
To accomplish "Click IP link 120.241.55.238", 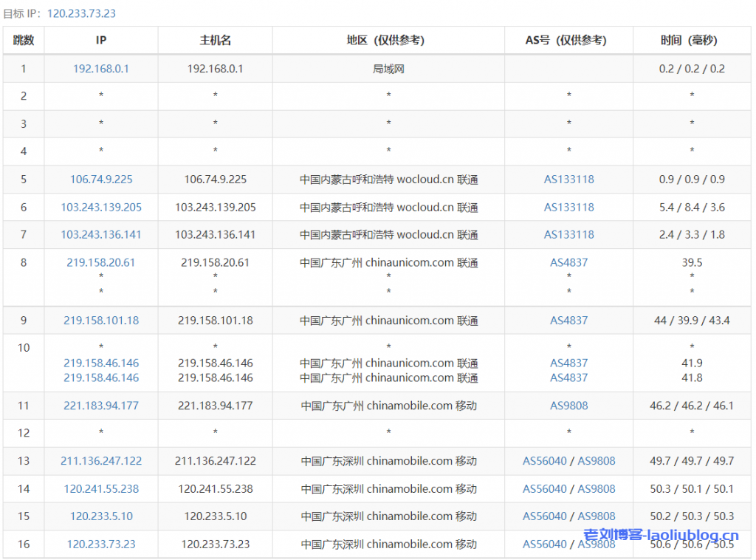I will [101, 488].
